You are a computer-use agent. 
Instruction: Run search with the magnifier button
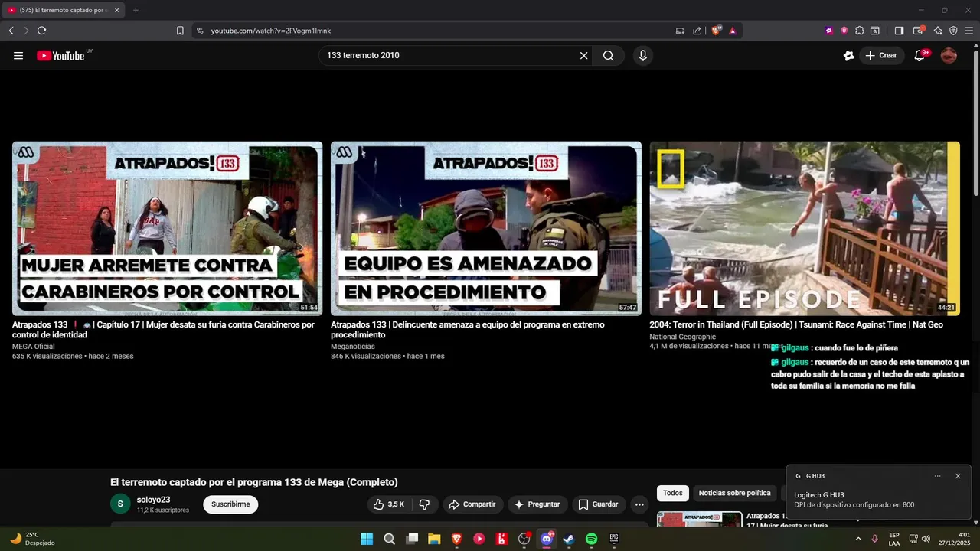point(608,55)
